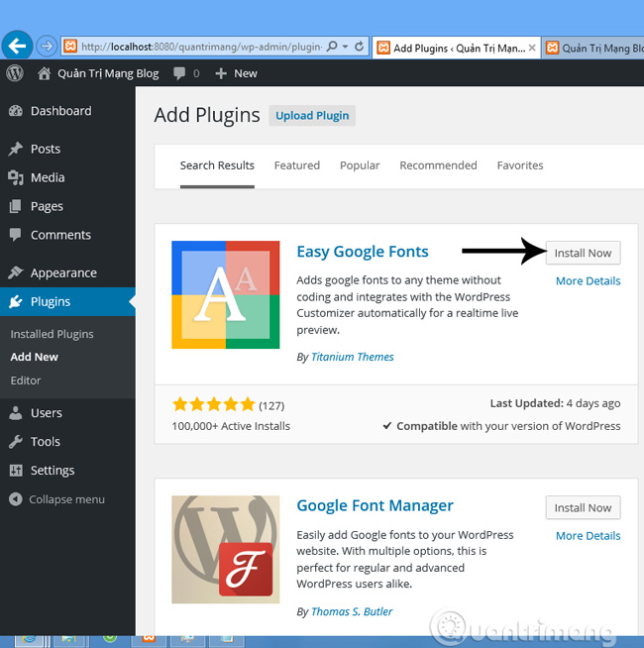The height and width of the screenshot is (648, 644).
Task: Click the Tools wrench icon
Action: click(x=16, y=442)
